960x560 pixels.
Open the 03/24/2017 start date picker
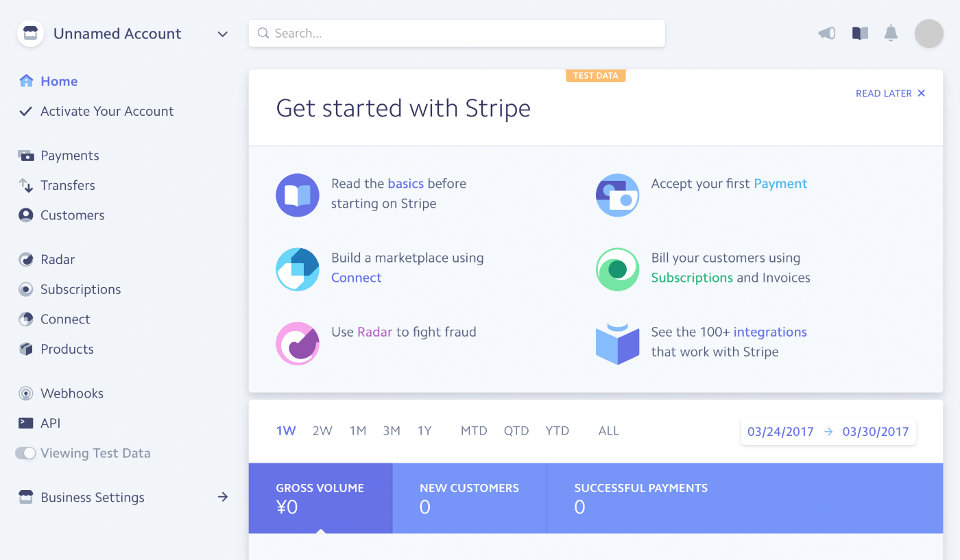click(780, 432)
